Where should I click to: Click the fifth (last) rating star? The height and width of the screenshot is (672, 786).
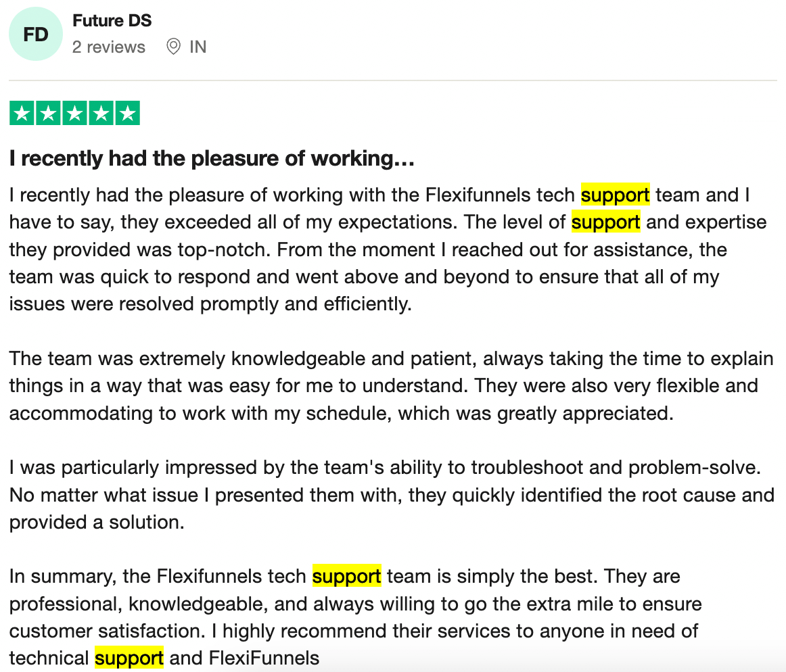pos(126,113)
